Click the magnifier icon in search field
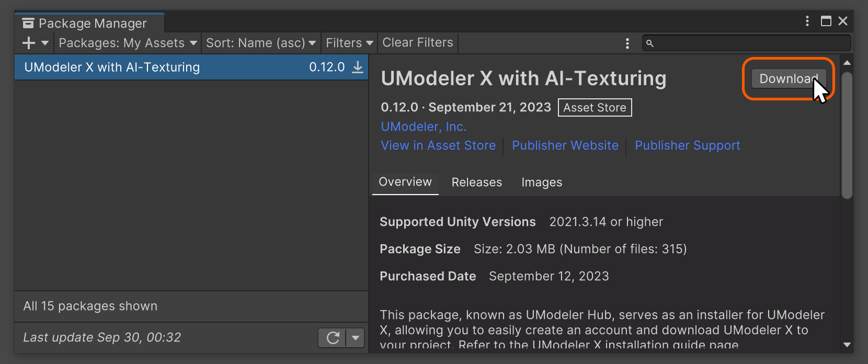868x364 pixels. 650,43
